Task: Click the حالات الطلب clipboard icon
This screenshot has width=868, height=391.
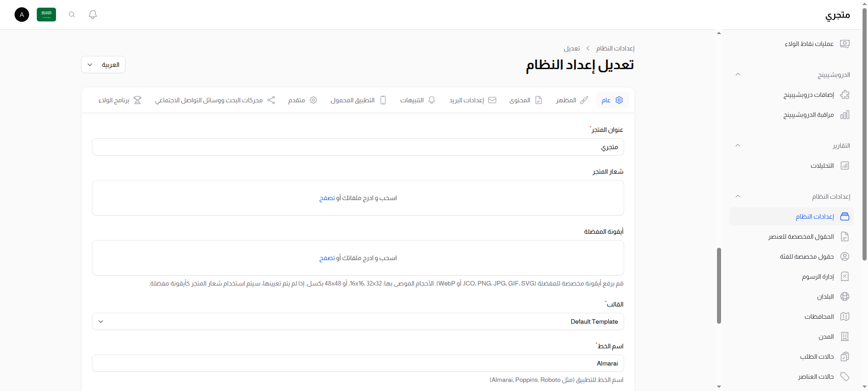Action: (x=845, y=356)
